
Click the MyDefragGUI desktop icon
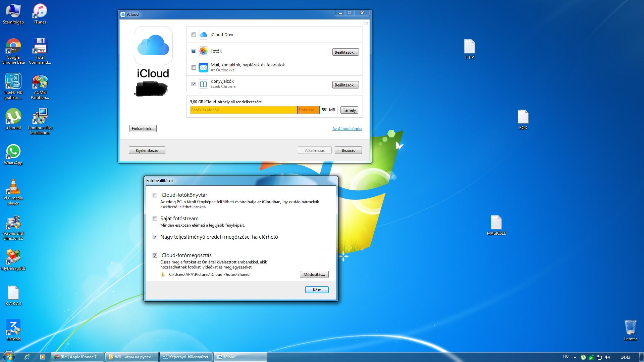click(x=13, y=260)
